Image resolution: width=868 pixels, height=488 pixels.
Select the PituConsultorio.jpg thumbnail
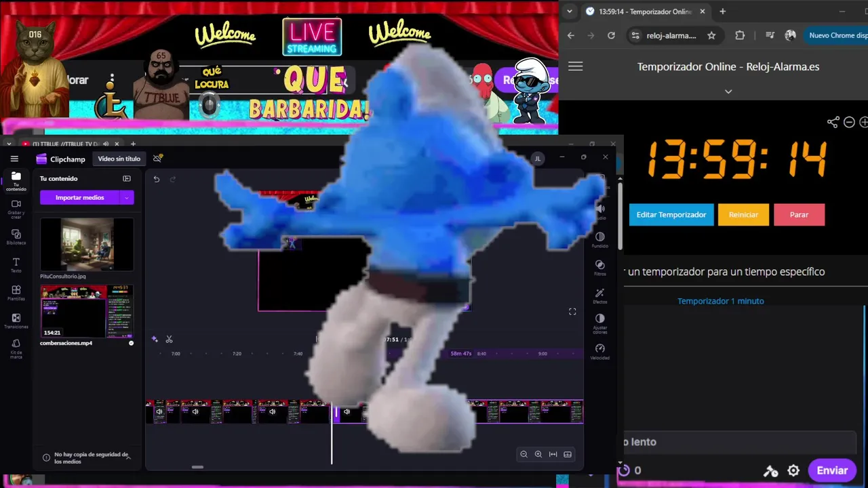[87, 245]
